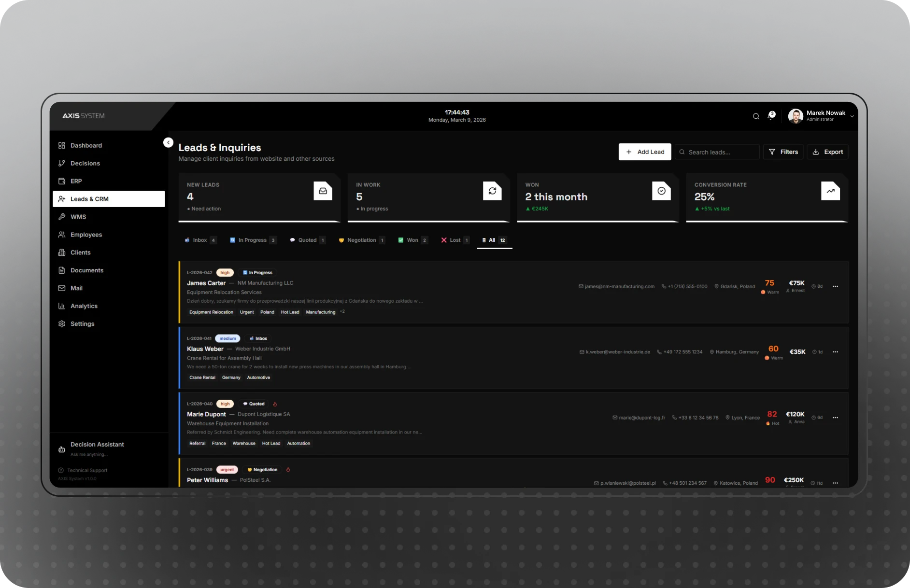The height and width of the screenshot is (588, 910).
Task: Select the In Progress tab
Action: 252,240
